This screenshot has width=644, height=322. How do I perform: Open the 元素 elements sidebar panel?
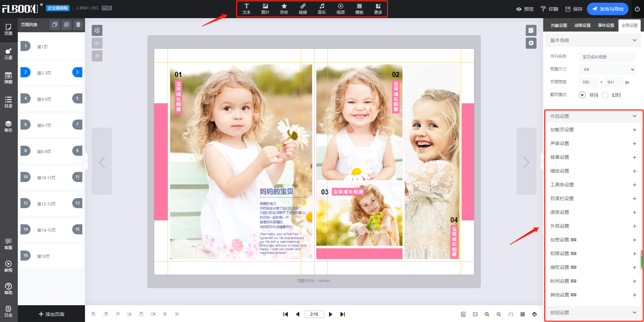pos(8,54)
